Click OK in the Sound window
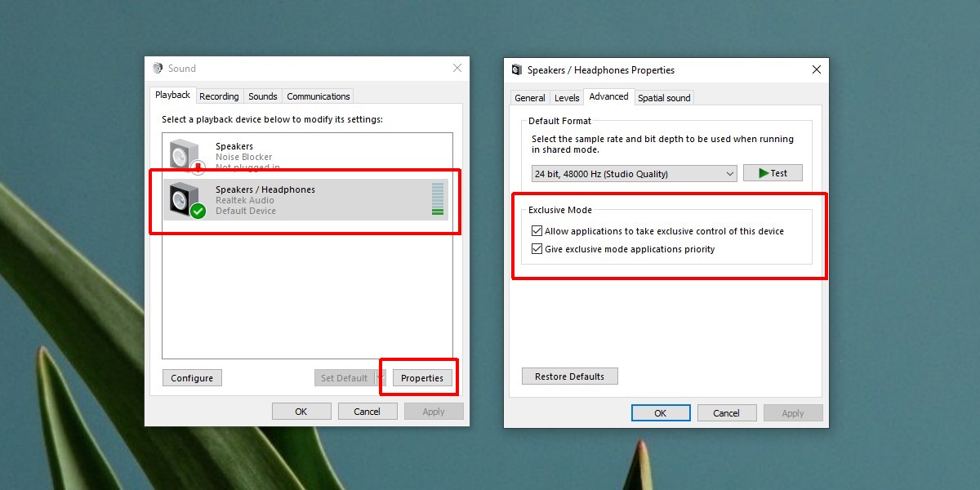Viewport: 980px width, 490px height. point(301,412)
